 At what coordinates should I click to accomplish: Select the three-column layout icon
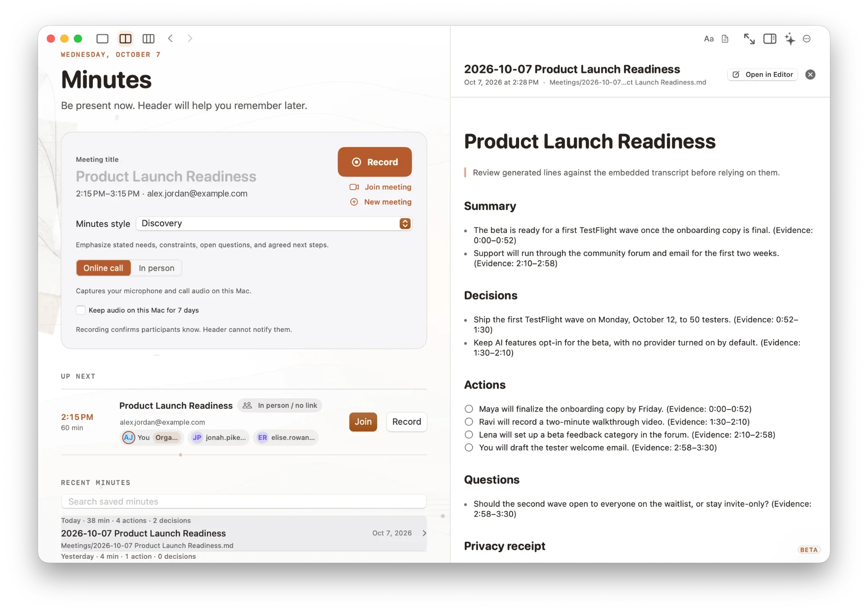click(x=148, y=39)
